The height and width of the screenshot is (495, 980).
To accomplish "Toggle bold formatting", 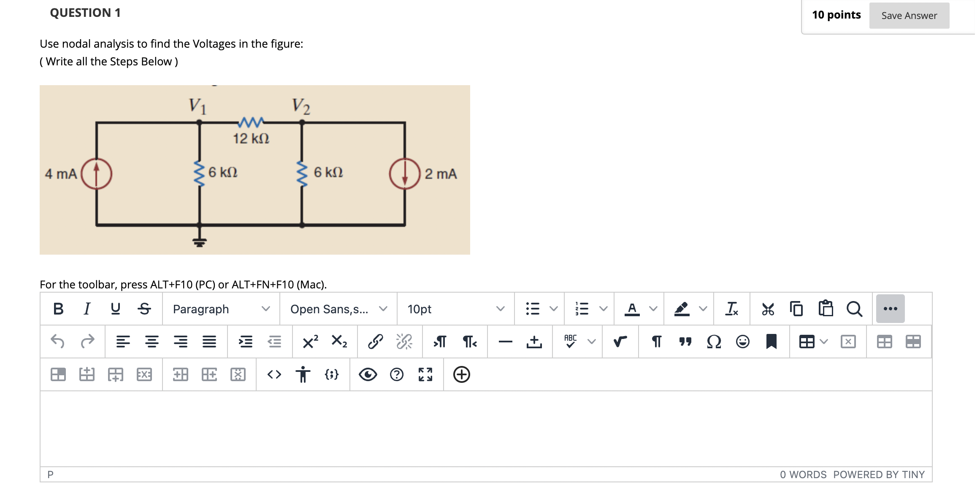I will coord(58,309).
